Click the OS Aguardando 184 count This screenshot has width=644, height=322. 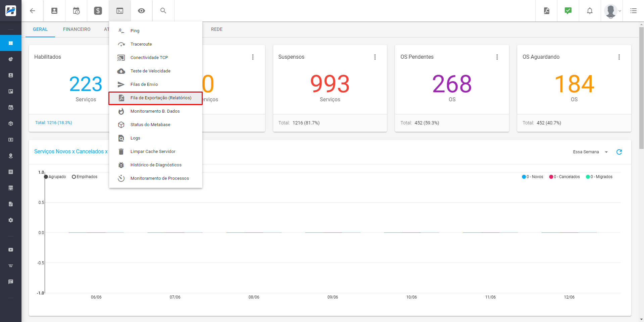574,84
